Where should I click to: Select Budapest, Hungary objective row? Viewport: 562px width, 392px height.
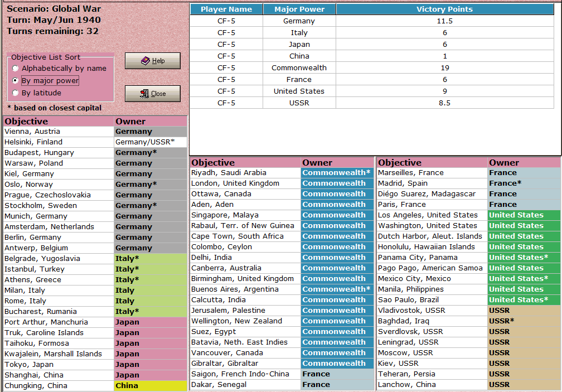pos(95,153)
